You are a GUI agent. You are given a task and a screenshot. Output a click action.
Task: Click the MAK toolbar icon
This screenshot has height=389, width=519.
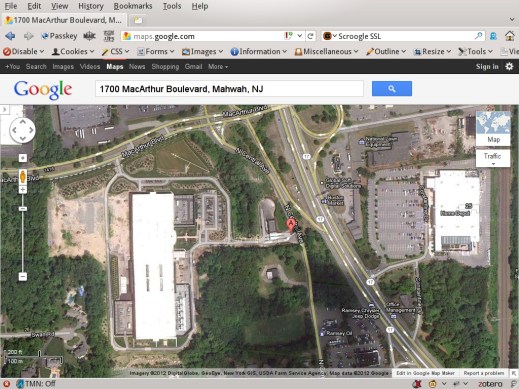89,36
